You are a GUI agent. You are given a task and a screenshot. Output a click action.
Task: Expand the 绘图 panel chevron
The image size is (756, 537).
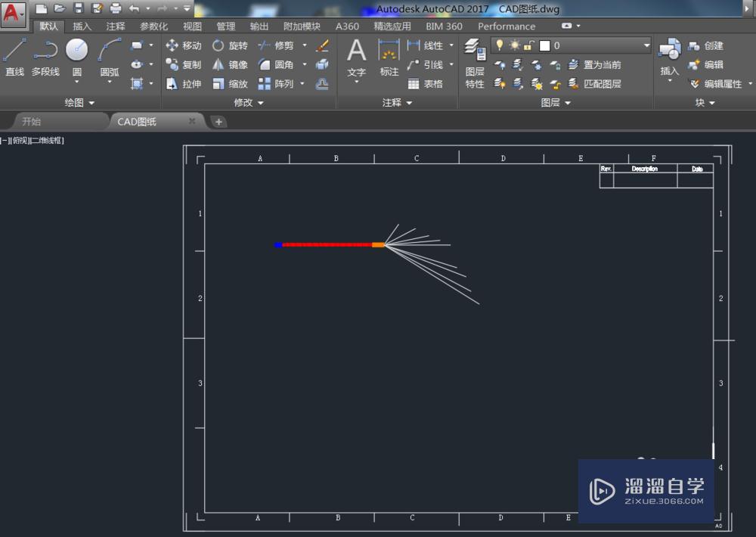click(91, 103)
